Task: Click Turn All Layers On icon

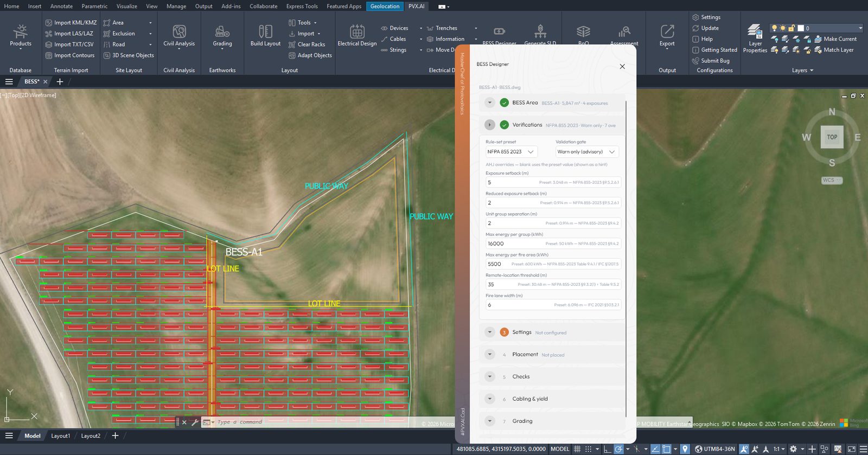Action: pos(775,50)
